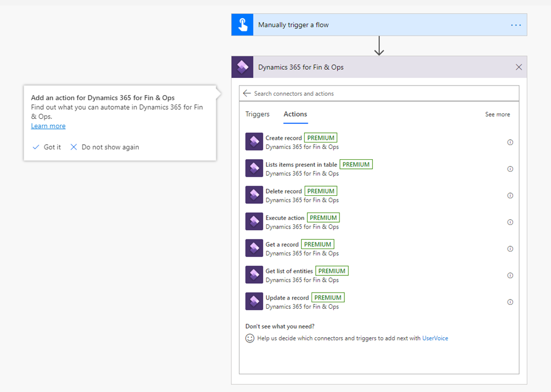This screenshot has height=392, width=551.
Task: Click the back arrow in search field
Action: point(247,93)
